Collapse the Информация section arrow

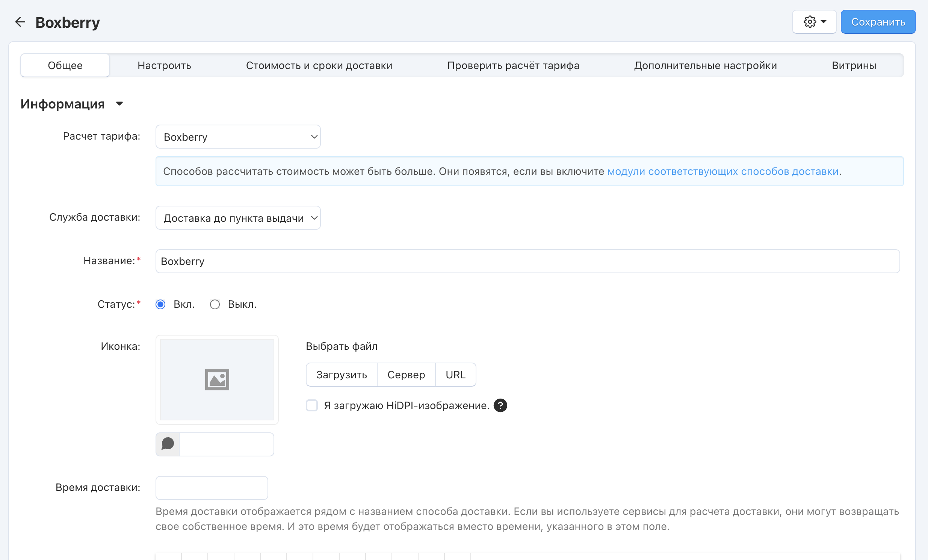click(x=119, y=104)
